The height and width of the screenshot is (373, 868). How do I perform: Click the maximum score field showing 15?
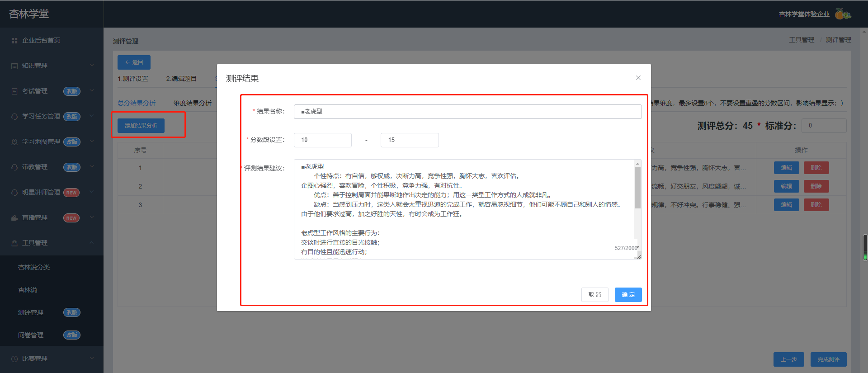tap(410, 140)
